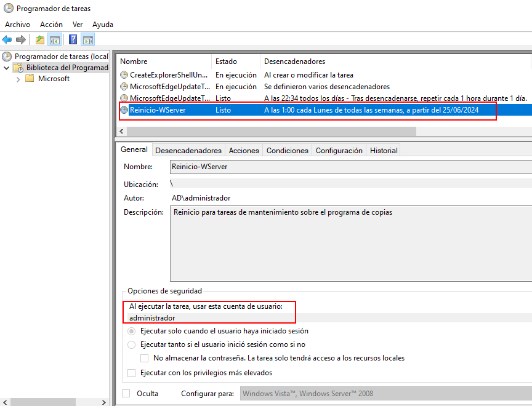The width and height of the screenshot is (532, 406).
Task: Toggle the show/hide console tree icon
Action: 55,40
